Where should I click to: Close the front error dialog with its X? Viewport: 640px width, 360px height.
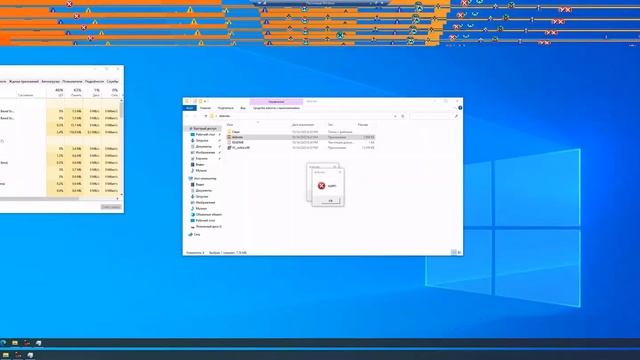[340, 172]
